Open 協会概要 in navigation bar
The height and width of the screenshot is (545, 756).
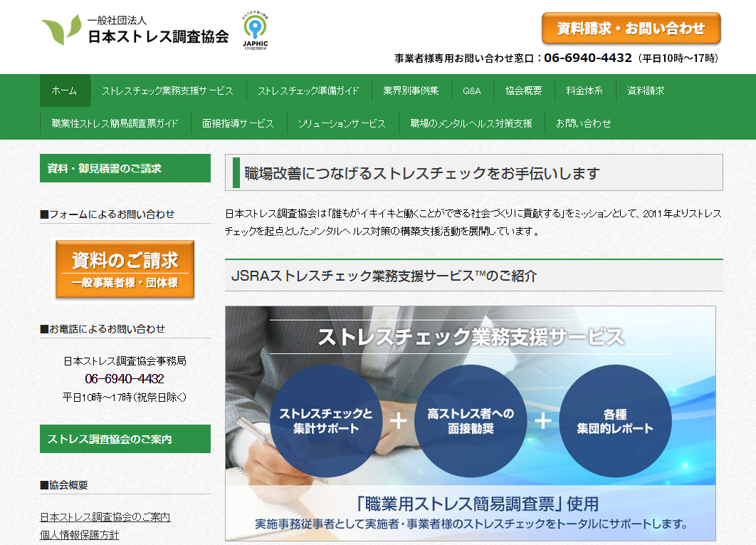pos(524,90)
